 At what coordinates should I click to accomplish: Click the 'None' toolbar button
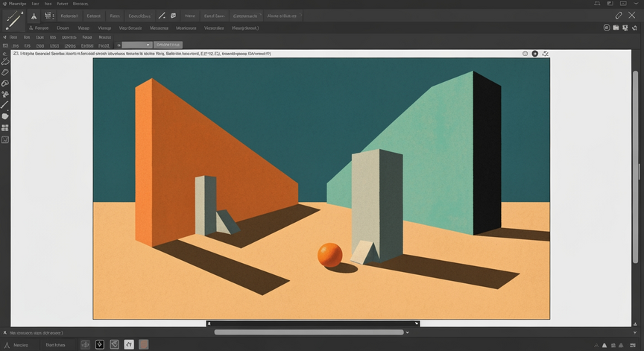pos(190,16)
